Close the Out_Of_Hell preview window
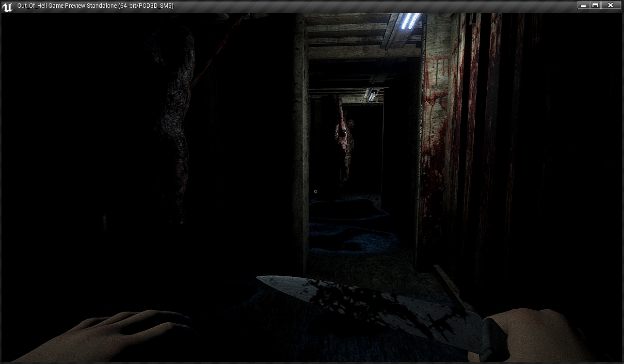The height and width of the screenshot is (364, 624). [610, 5]
